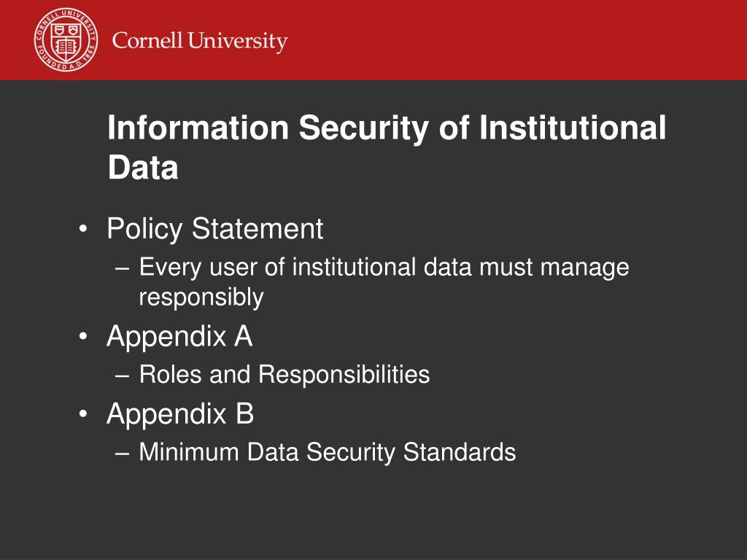Click the word 'Data' in the title
The image size is (747, 560).
pos(143,168)
